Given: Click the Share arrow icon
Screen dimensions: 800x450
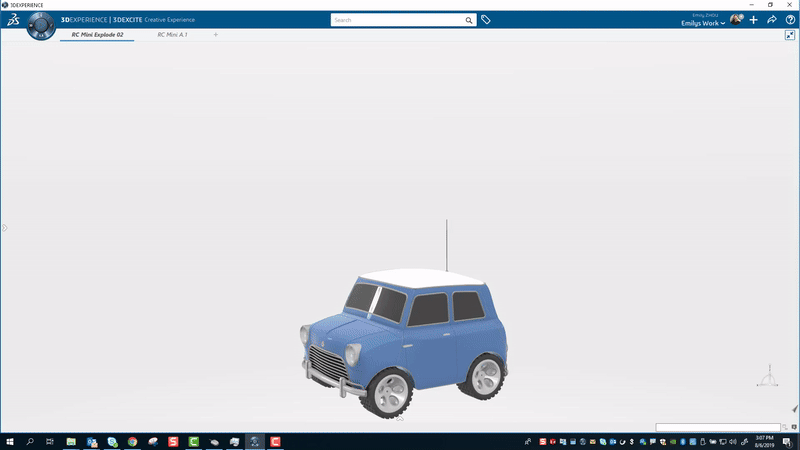Looking at the screenshot, I should [772, 20].
